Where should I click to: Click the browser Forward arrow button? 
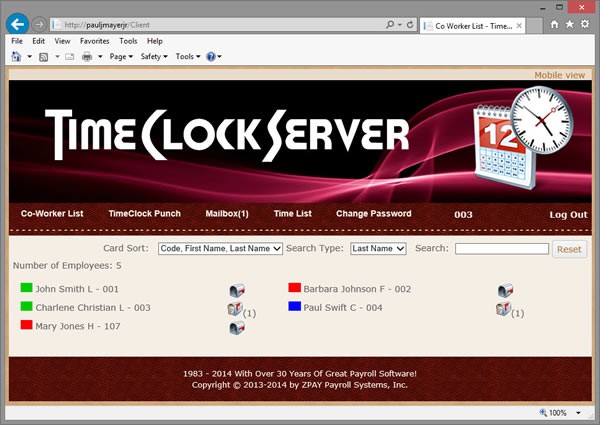pyautogui.click(x=38, y=24)
